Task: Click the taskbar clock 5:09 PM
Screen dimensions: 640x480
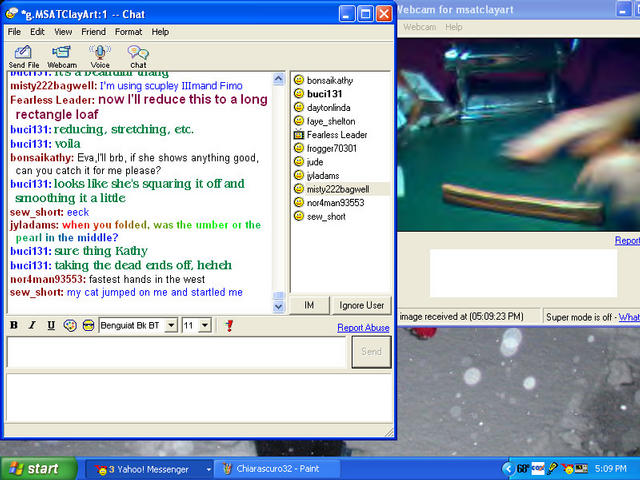Action: [610, 469]
